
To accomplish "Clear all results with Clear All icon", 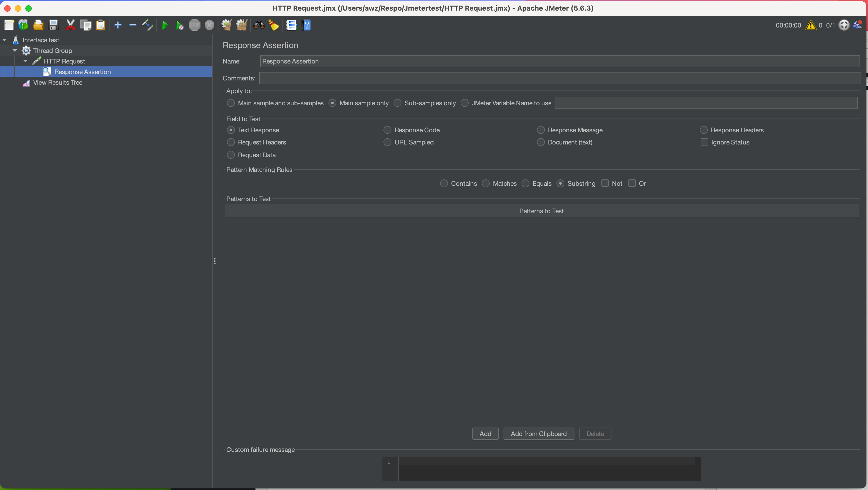I will (241, 25).
